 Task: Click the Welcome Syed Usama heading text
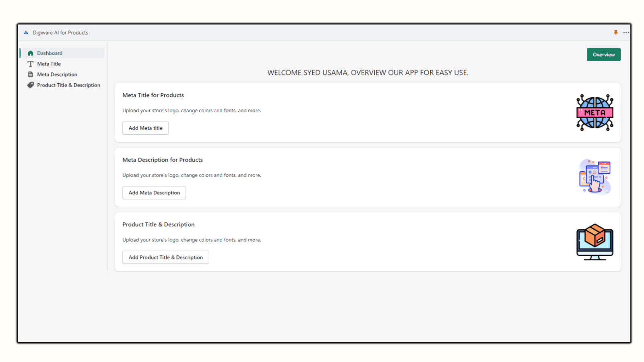pos(367,73)
